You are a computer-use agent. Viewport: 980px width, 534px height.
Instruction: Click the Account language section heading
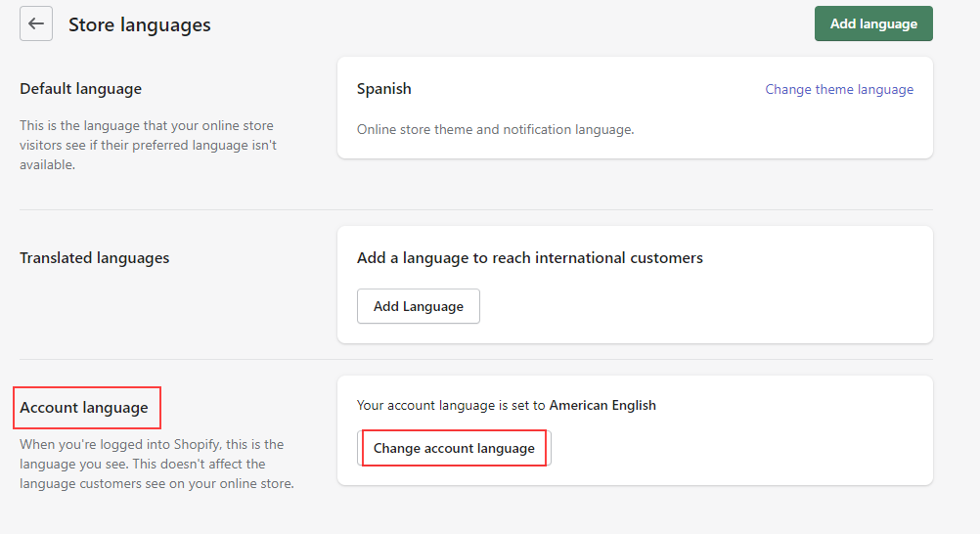(84, 407)
